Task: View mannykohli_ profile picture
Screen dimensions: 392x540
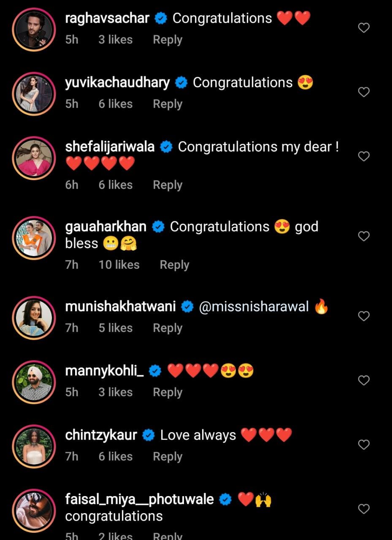Action: coord(34,382)
